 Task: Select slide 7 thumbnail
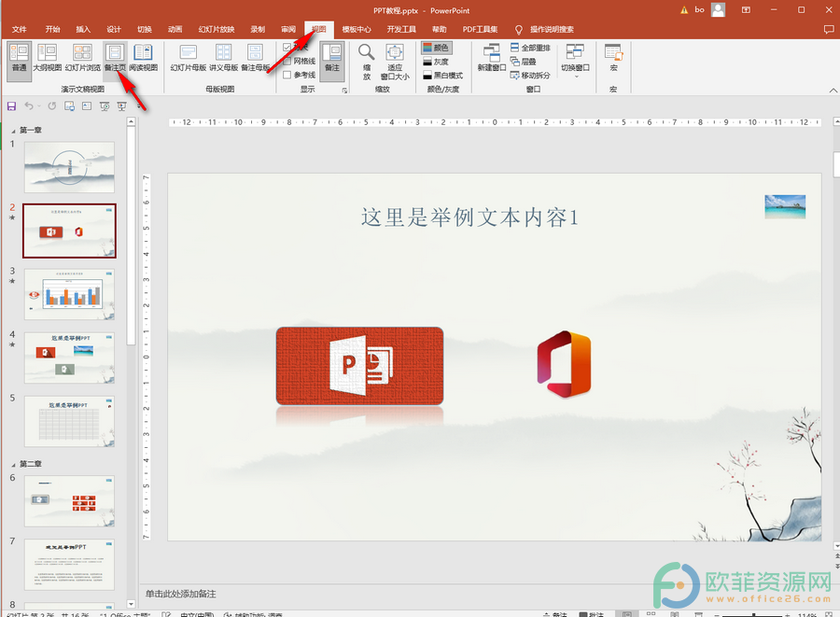[x=69, y=565]
